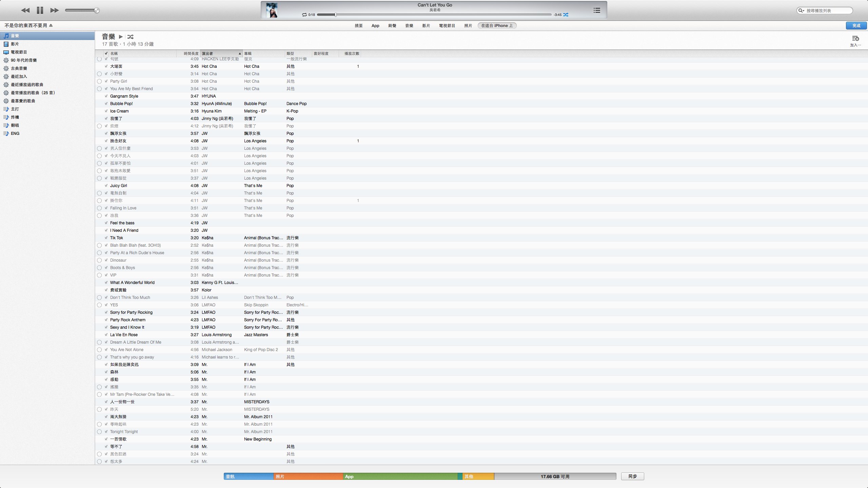Sort by 時間長度 column header
The image size is (868, 488).
pyautogui.click(x=188, y=54)
